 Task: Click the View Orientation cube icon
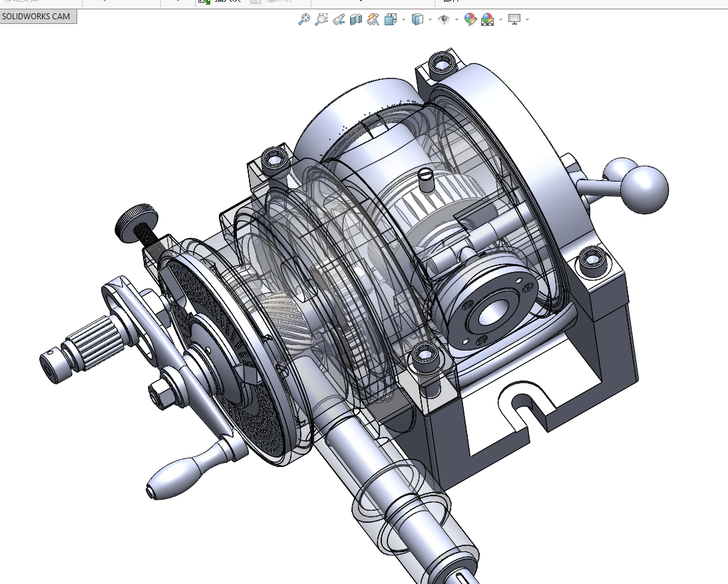[x=391, y=19]
